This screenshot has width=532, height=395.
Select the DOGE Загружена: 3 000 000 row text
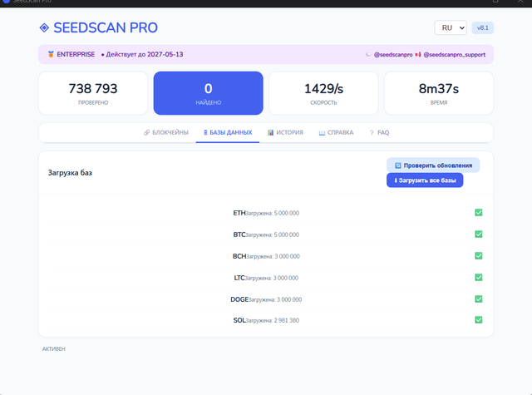(x=266, y=299)
